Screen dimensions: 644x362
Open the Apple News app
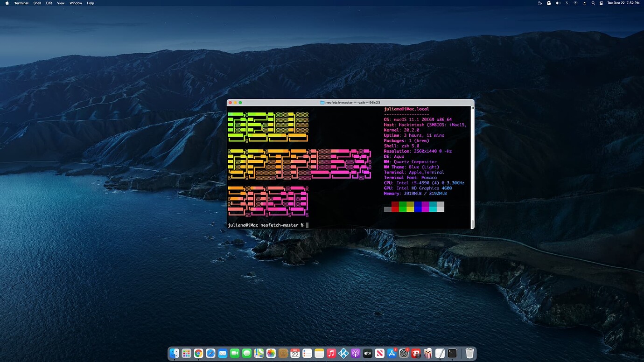tap(380, 353)
